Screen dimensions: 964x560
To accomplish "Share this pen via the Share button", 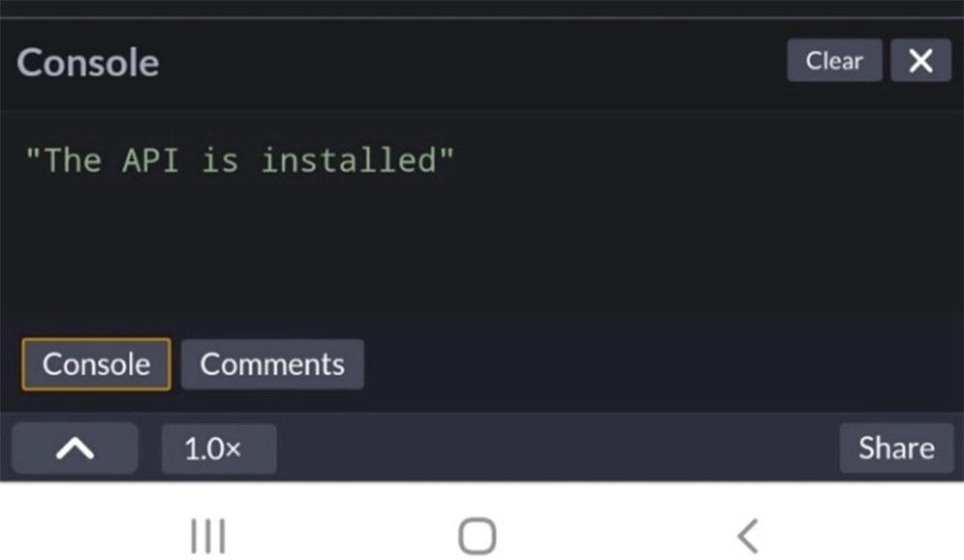I will click(896, 448).
